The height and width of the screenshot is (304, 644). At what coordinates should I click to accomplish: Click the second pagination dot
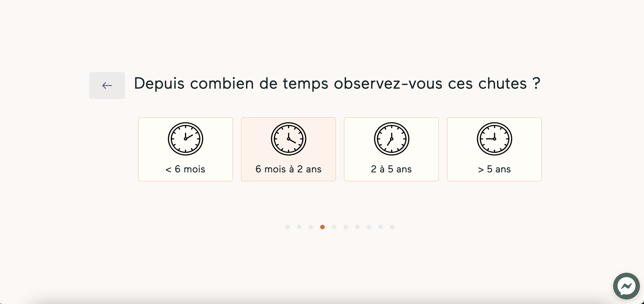coord(299,227)
